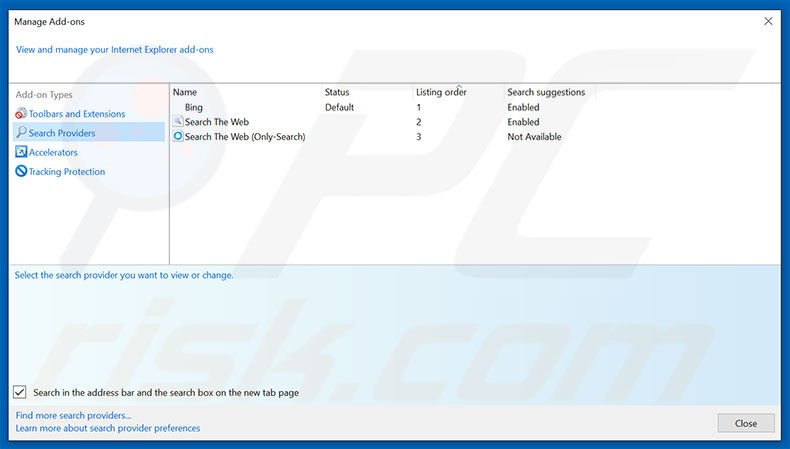Open the Find more search providers link
Image resolution: width=790 pixels, height=449 pixels.
[73, 415]
